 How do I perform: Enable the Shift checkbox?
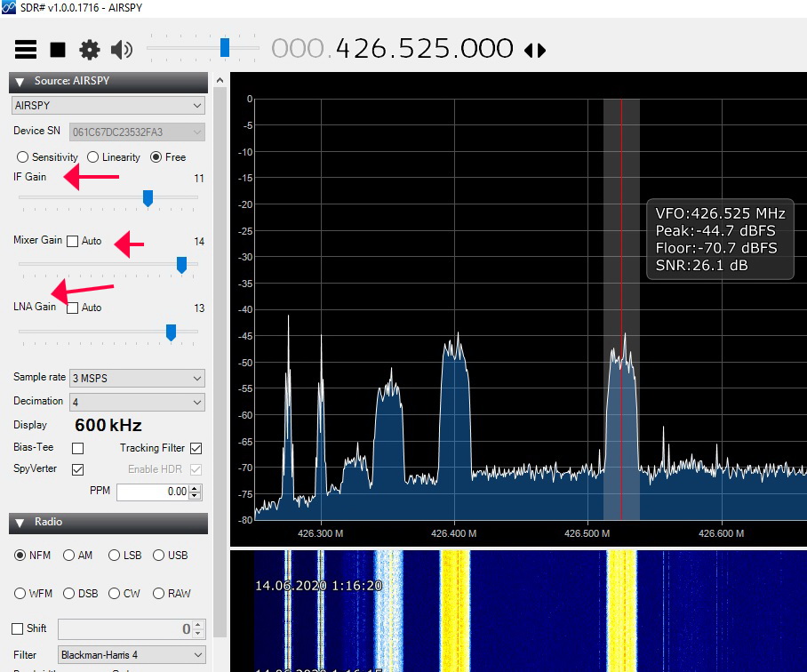point(18,628)
